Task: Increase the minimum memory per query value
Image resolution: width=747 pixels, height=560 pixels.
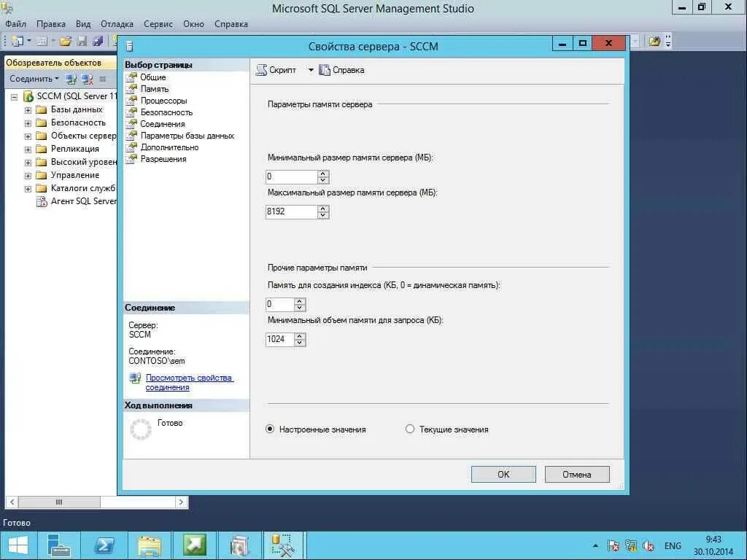Action: (300, 336)
